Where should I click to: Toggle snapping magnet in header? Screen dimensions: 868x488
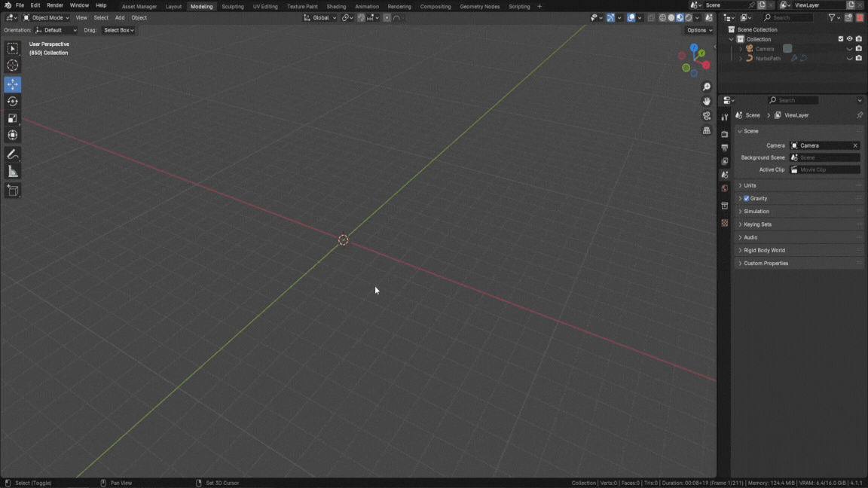(361, 18)
